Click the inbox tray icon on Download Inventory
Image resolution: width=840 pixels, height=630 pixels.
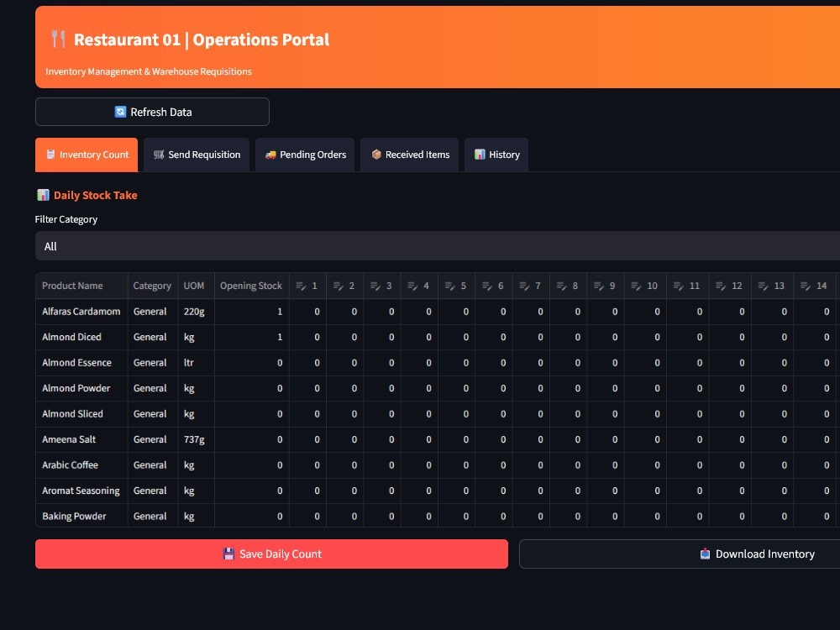coord(705,554)
